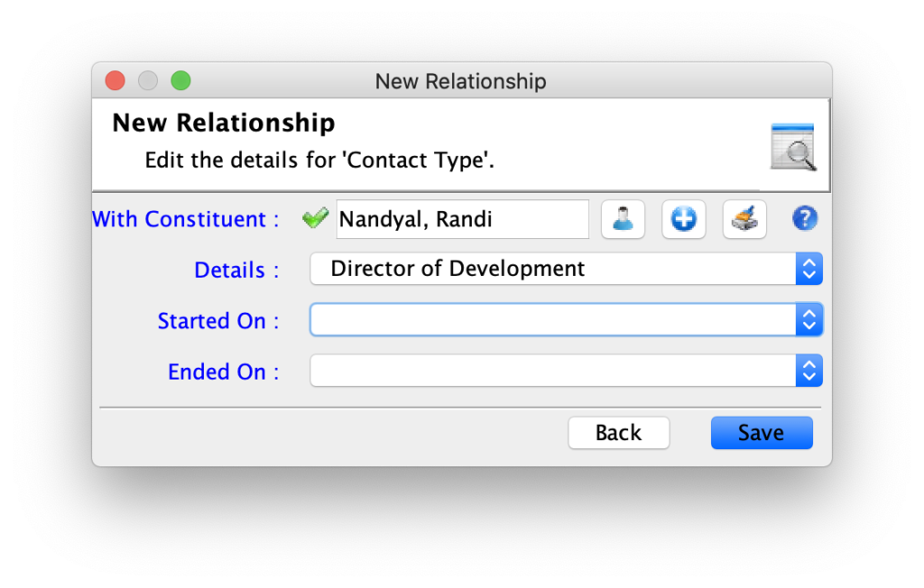924x588 pixels.
Task: Close the New Relationship window
Action: (x=115, y=81)
